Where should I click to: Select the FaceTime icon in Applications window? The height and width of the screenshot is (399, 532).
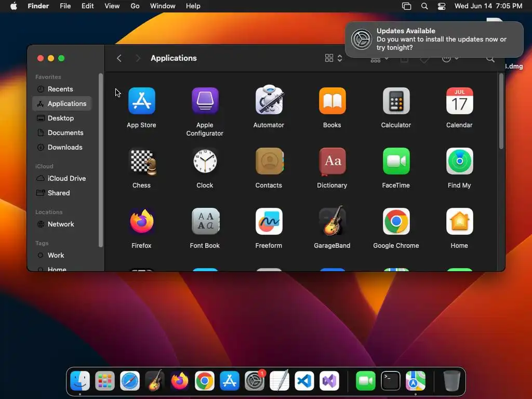[396, 161]
